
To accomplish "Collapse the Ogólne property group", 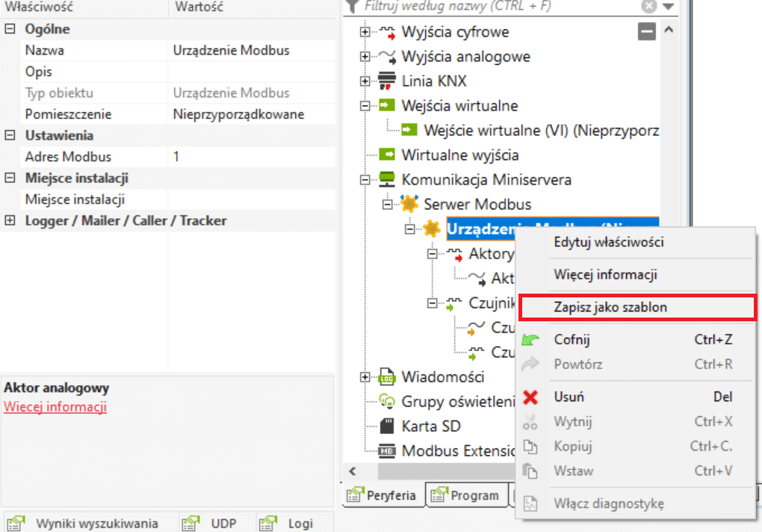I will click(10, 29).
